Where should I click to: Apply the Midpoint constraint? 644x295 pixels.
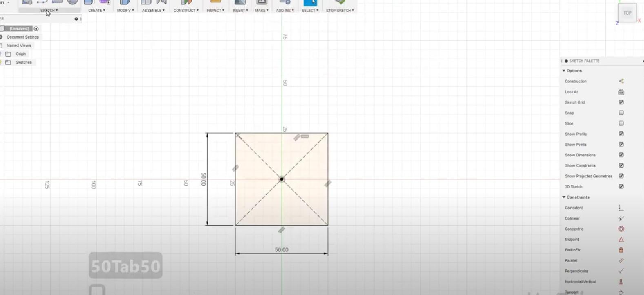click(621, 240)
